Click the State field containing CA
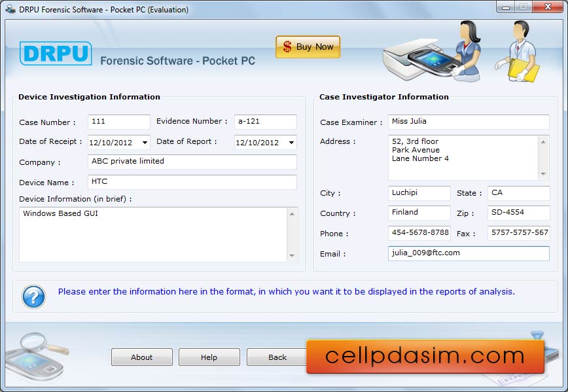568x392 pixels. tap(519, 193)
